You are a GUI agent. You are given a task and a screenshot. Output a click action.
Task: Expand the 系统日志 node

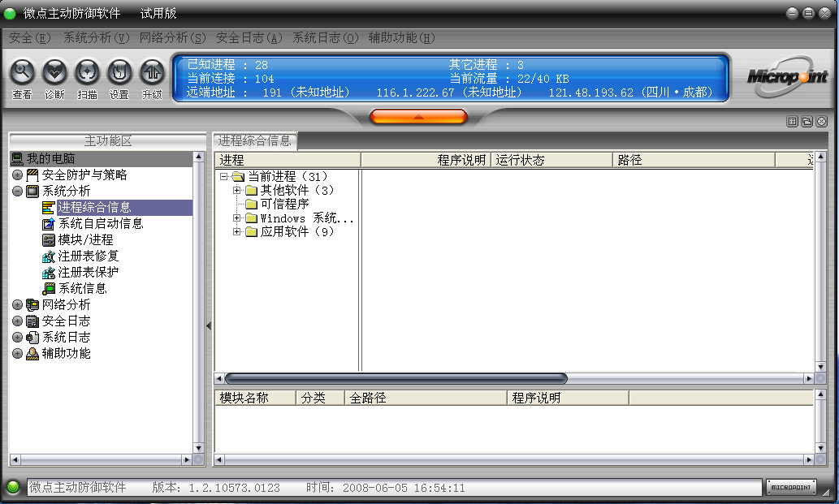(x=17, y=338)
